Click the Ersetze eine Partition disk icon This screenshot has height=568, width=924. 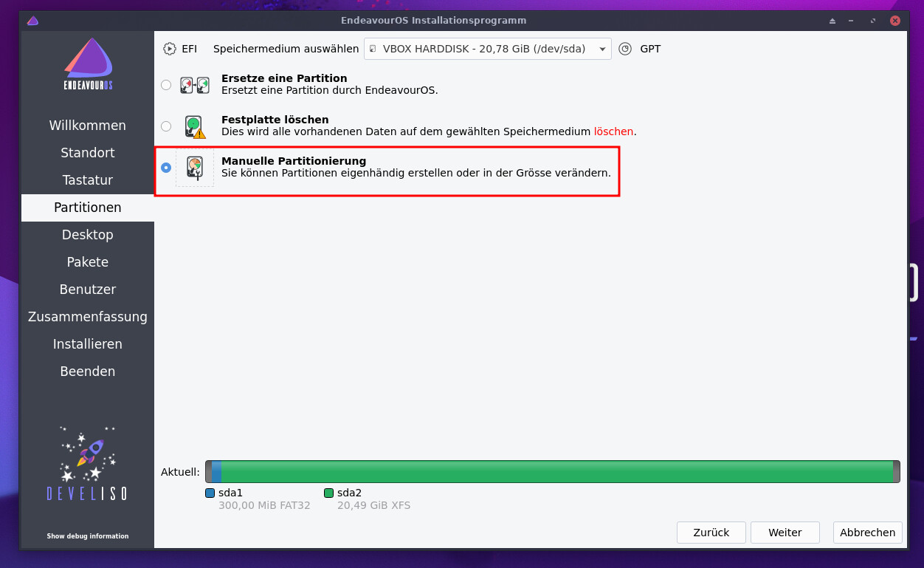click(x=195, y=85)
